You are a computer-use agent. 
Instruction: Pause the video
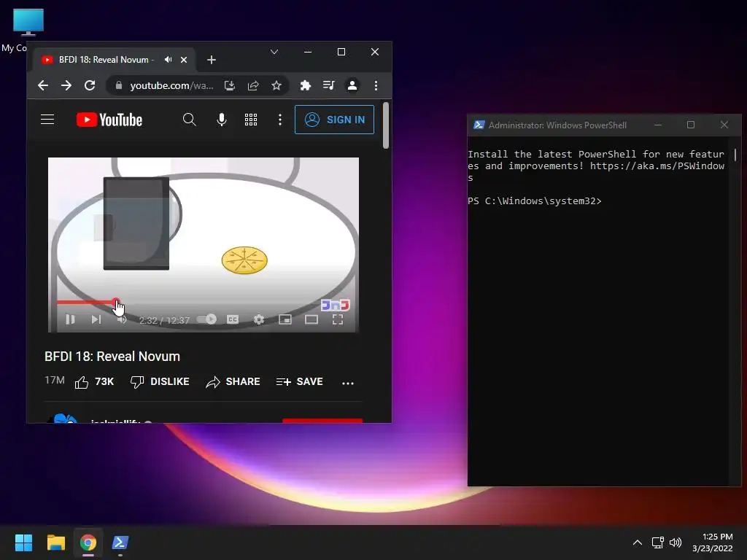coord(70,319)
